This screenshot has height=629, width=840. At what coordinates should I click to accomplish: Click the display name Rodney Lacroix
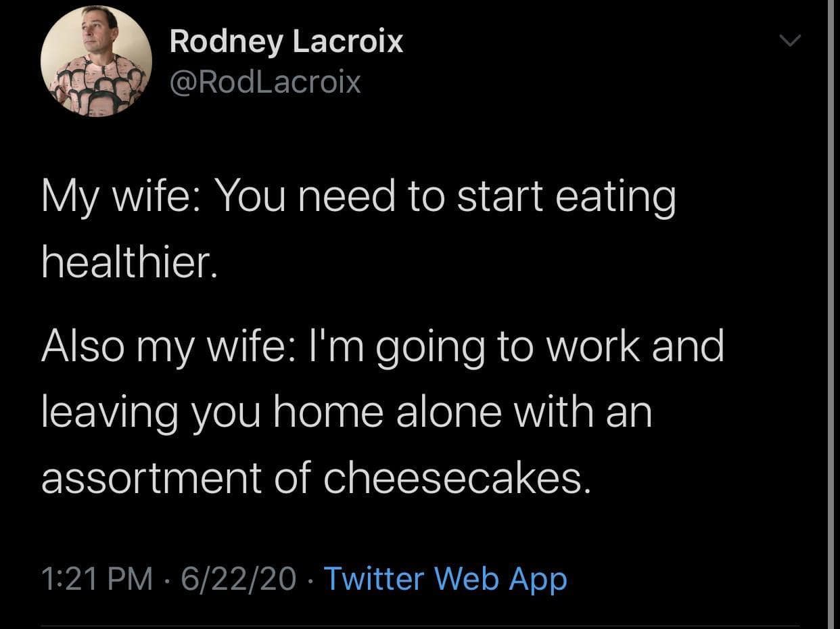286,41
